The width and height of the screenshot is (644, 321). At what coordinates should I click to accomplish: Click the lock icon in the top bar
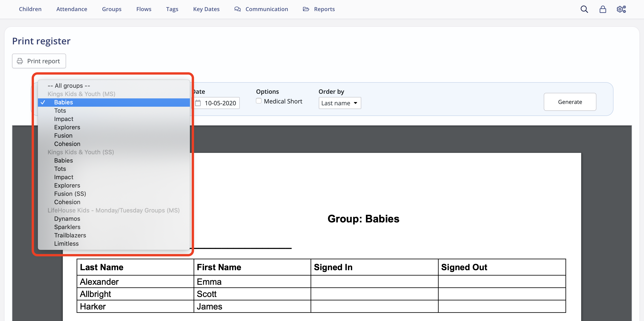tap(603, 9)
